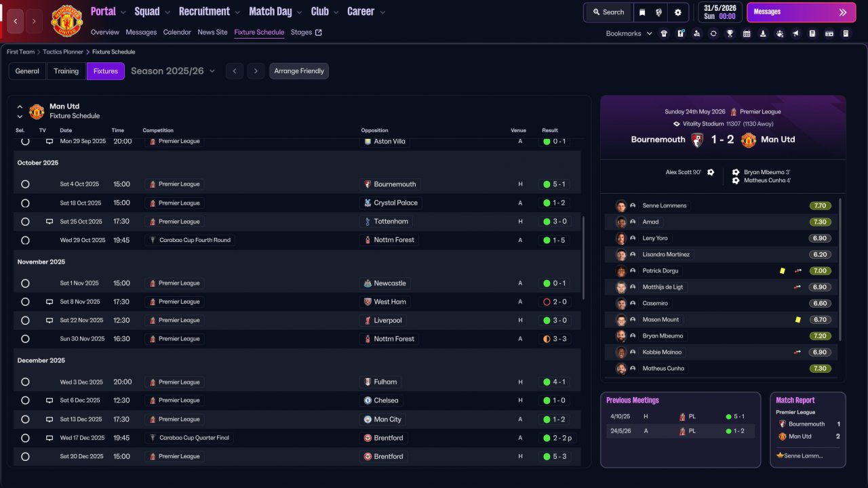Click the megaphone icon in bookmarks bar
Image resolution: width=868 pixels, height=488 pixels.
pos(796,33)
